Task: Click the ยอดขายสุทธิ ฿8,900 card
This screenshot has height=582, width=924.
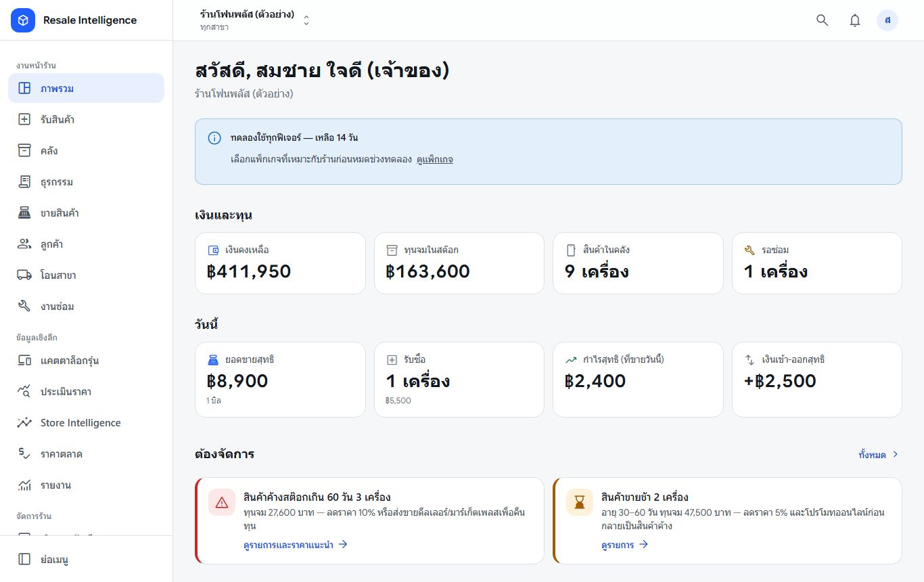Action: click(x=280, y=380)
